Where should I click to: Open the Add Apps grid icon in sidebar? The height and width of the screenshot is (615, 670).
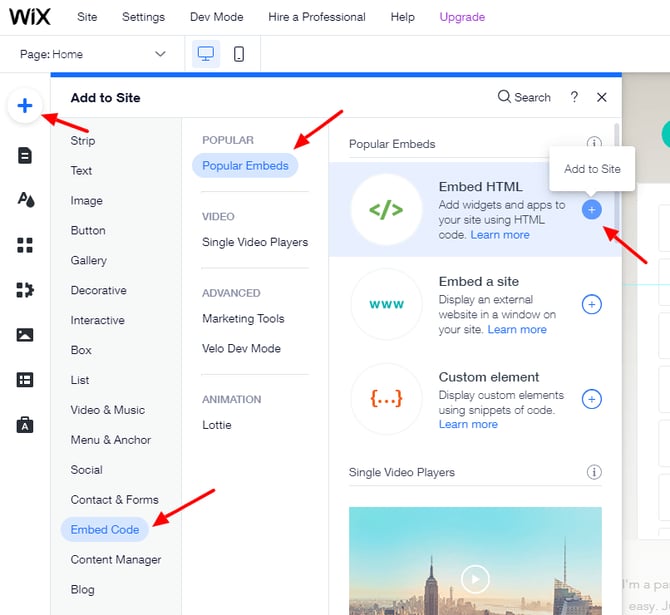point(25,245)
